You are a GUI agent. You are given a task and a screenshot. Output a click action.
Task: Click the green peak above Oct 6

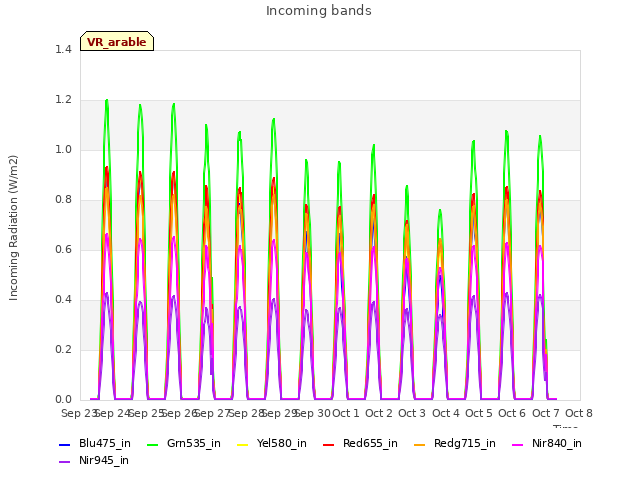tap(507, 132)
